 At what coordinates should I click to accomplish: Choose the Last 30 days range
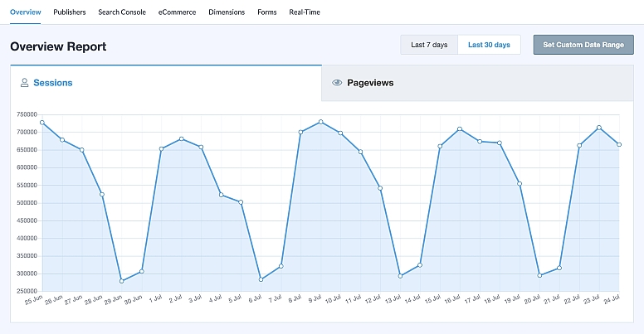coord(489,45)
